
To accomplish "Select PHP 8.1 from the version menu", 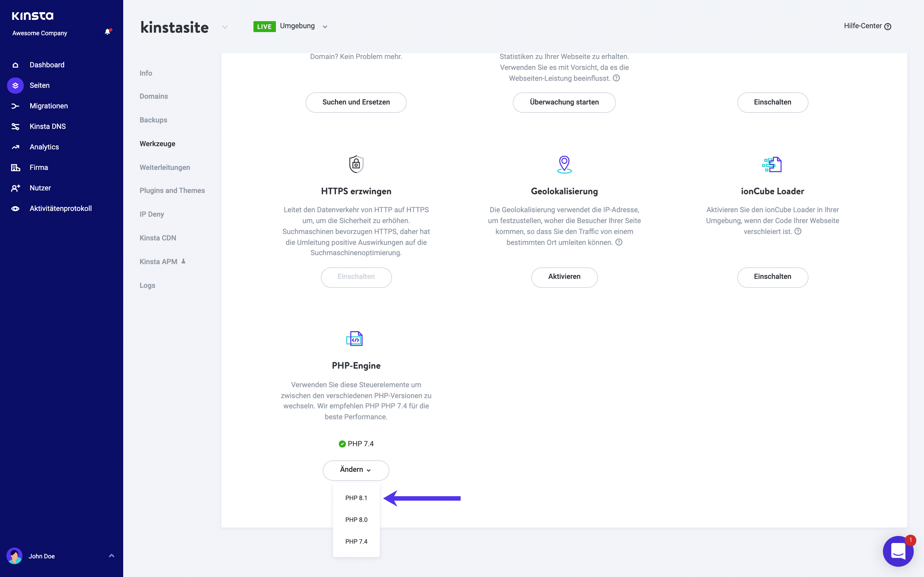I will pyautogui.click(x=356, y=498).
